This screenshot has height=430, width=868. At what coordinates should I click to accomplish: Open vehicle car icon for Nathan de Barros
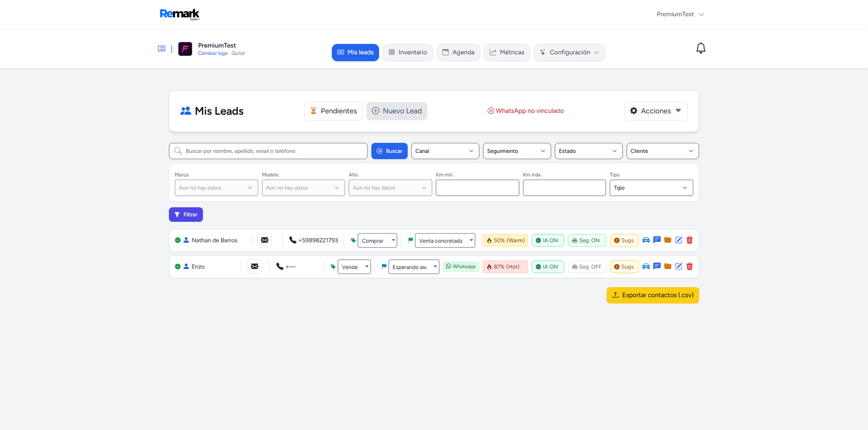[x=646, y=240]
